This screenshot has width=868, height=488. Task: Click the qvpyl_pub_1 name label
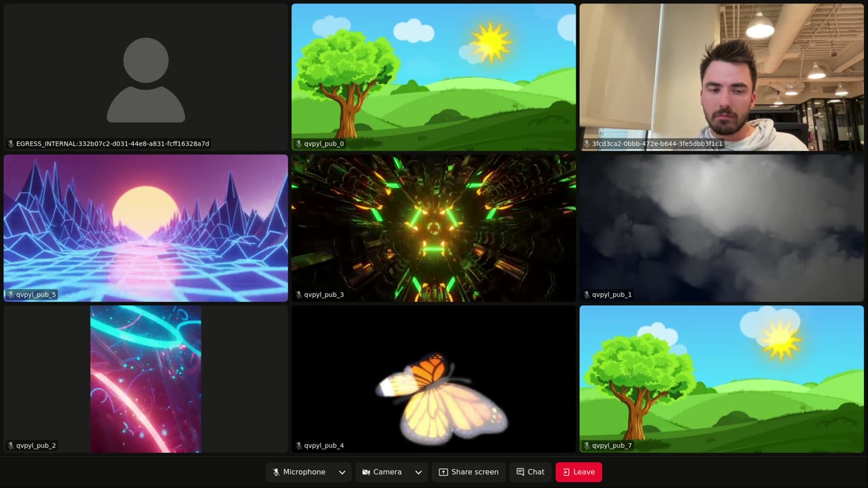pos(612,295)
